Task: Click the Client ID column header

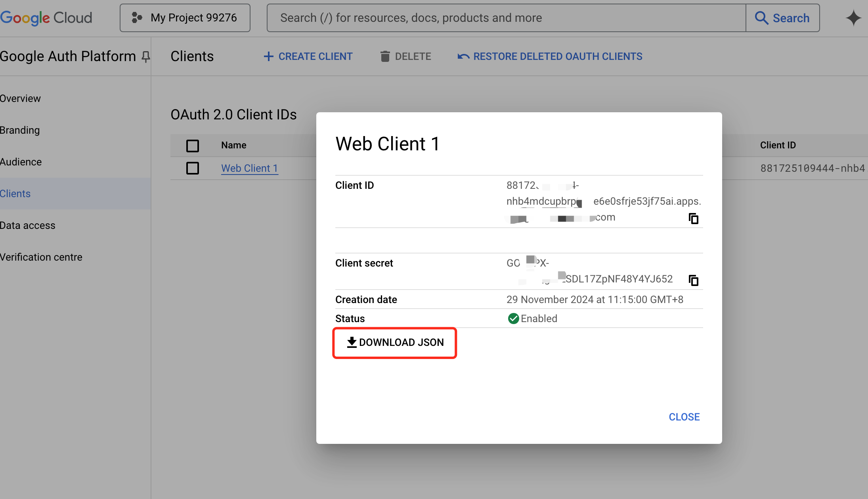Action: click(778, 145)
